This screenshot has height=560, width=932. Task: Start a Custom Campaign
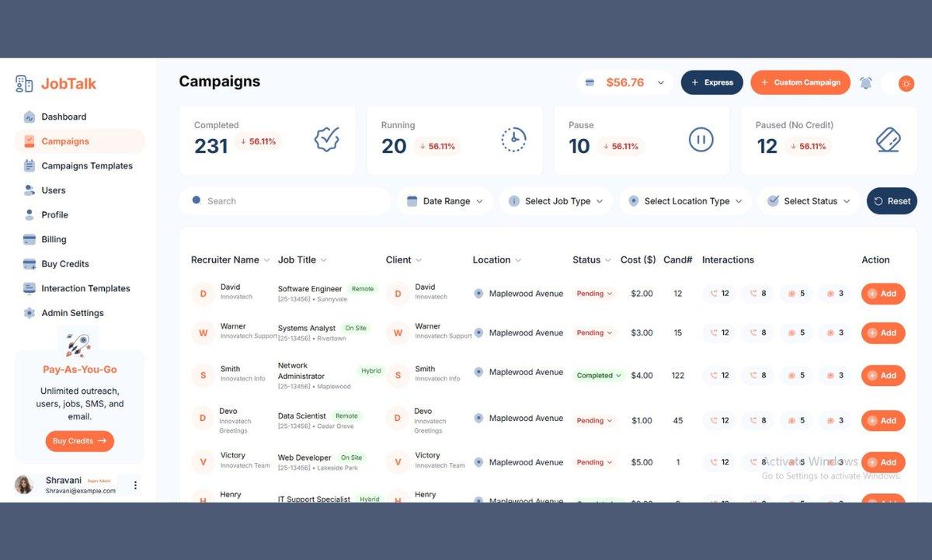tap(800, 82)
